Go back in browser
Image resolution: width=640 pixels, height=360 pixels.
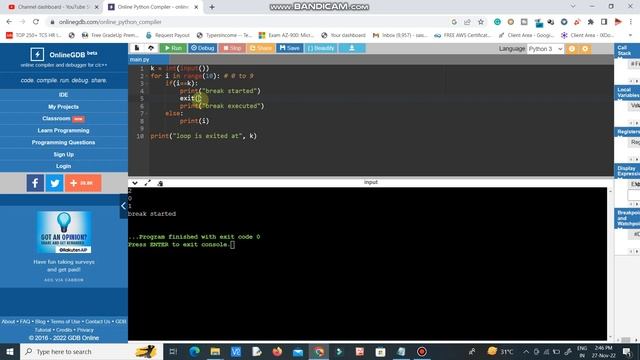point(9,22)
